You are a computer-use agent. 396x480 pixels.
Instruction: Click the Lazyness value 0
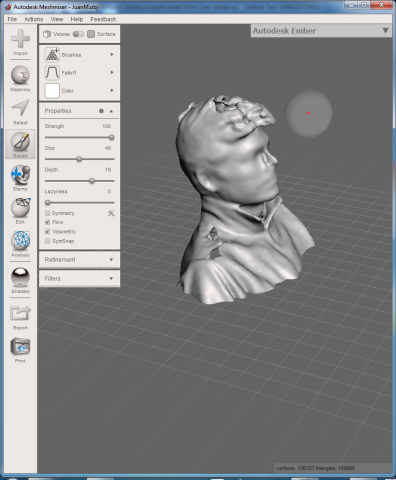(109, 191)
